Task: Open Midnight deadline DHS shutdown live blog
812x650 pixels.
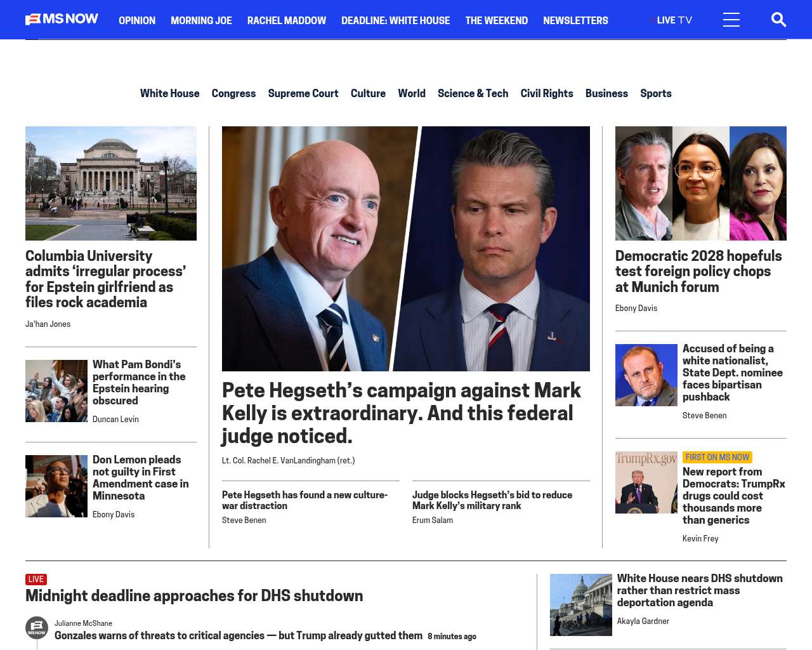Action: [x=194, y=595]
